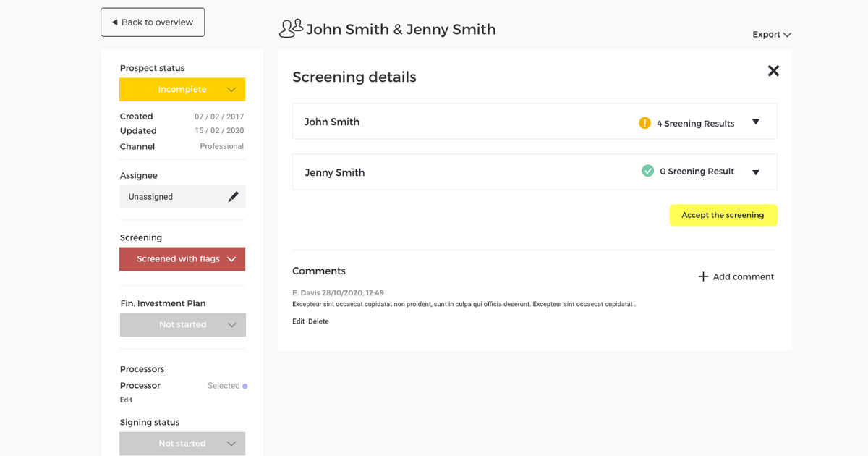The width and height of the screenshot is (868, 456).
Task: Click the couple profile icon beside John Smith
Action: [x=291, y=29]
